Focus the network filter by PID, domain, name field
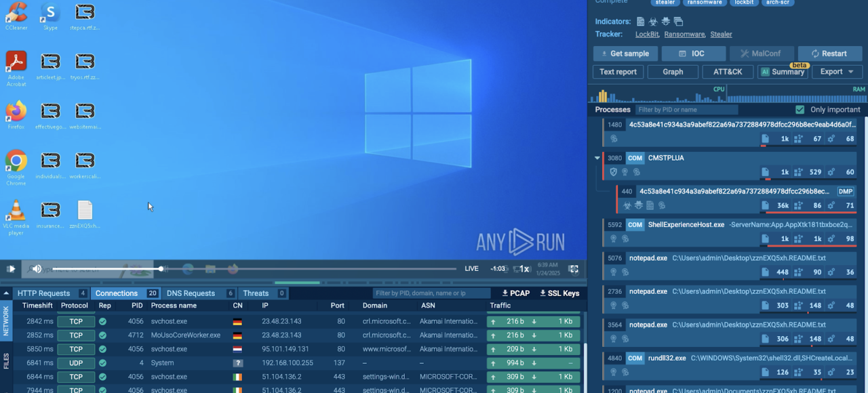Image resolution: width=868 pixels, height=393 pixels. tap(431, 293)
